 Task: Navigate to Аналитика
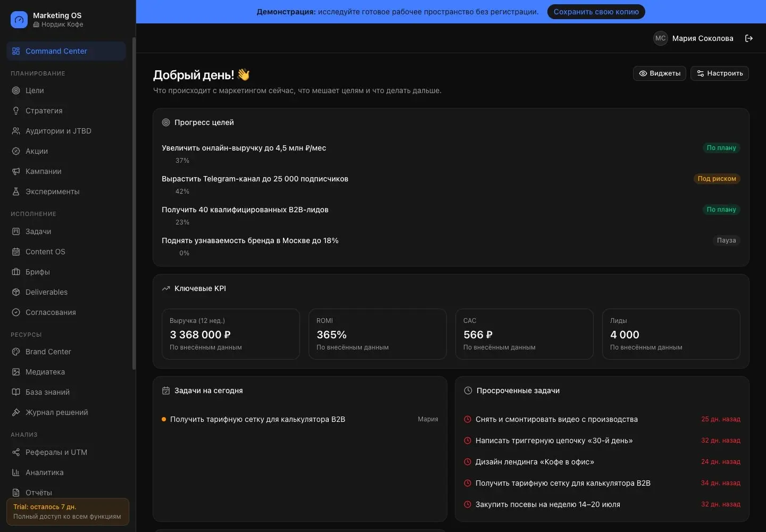coord(66,472)
